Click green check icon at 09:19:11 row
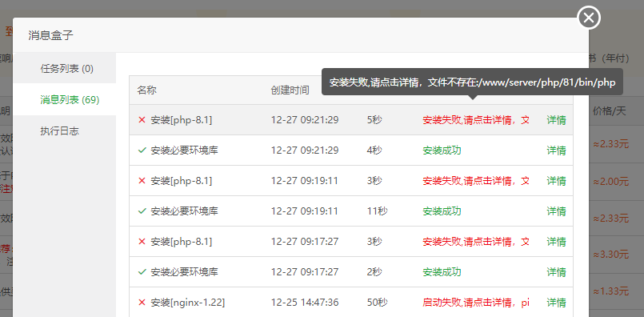Viewport: 644px width, 317px height. coord(142,211)
